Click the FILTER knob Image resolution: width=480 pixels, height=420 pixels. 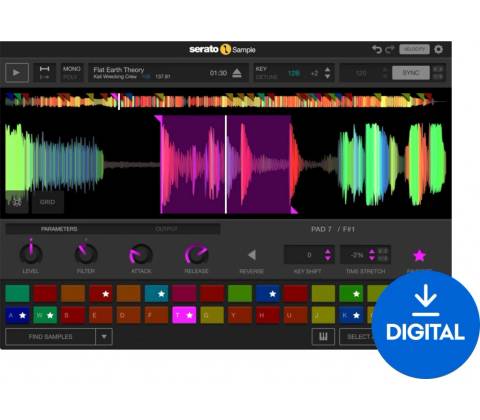point(86,253)
